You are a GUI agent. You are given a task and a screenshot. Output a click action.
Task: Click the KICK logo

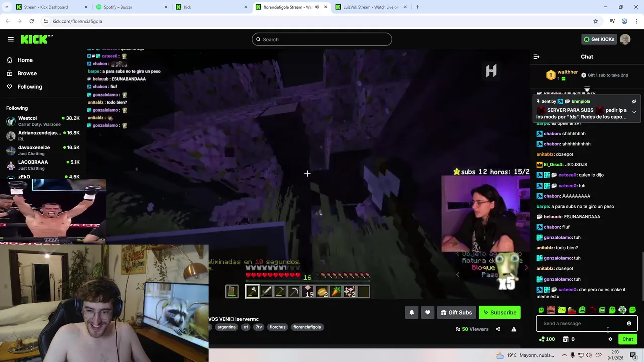[37, 39]
